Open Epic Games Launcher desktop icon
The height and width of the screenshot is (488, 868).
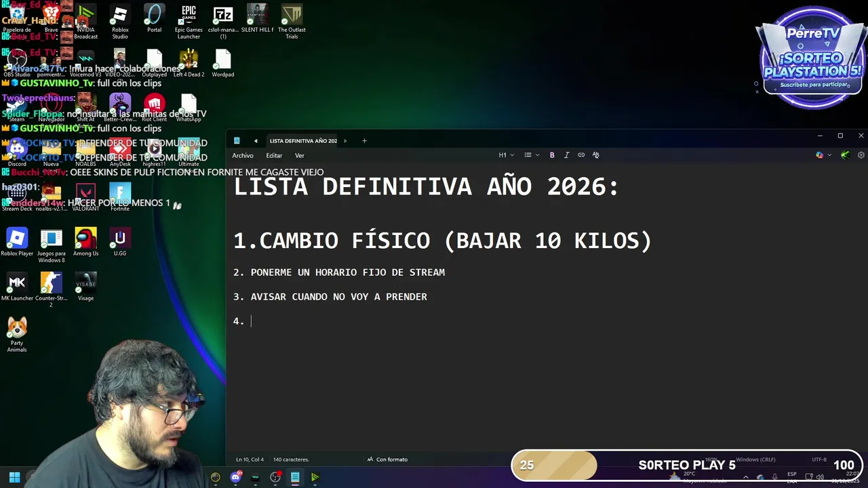189,22
